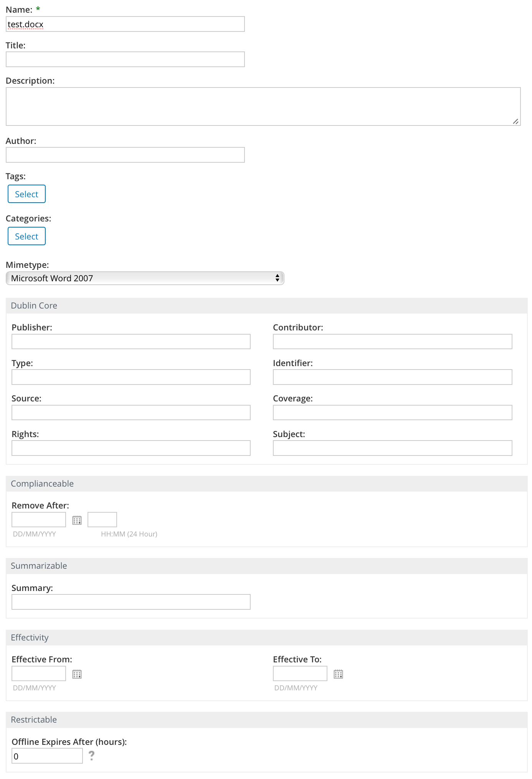532x779 pixels.
Task: Click the Description resize handle corner
Action: pyautogui.click(x=516, y=121)
